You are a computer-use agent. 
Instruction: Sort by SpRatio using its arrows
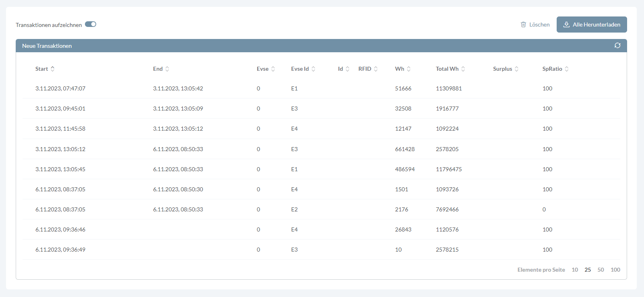(x=567, y=69)
